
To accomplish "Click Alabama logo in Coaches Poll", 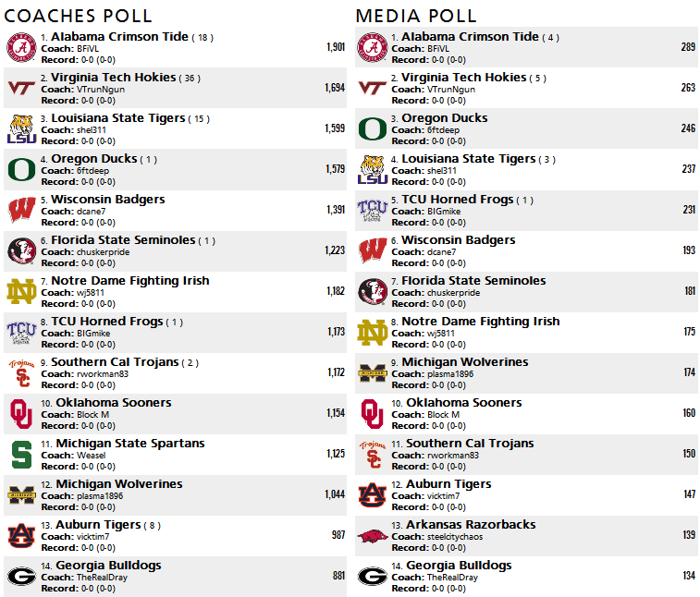I will 21,47.
